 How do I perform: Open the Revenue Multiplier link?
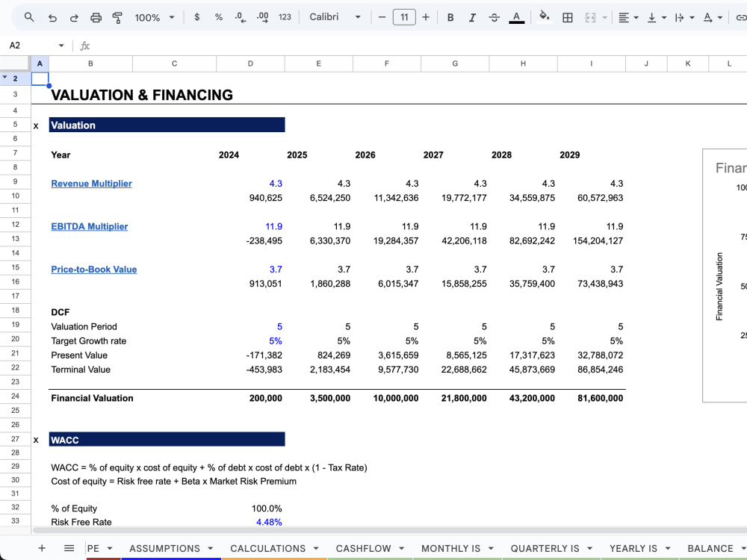[91, 184]
